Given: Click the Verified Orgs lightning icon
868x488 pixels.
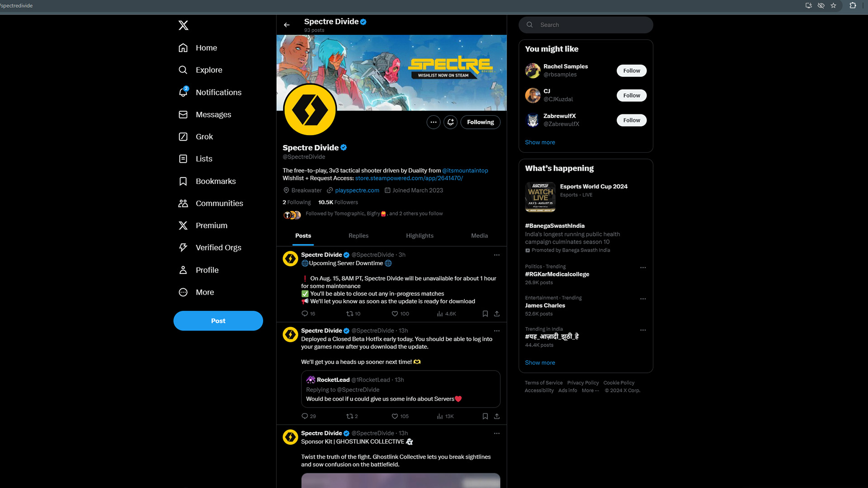Looking at the screenshot, I should 184,247.
